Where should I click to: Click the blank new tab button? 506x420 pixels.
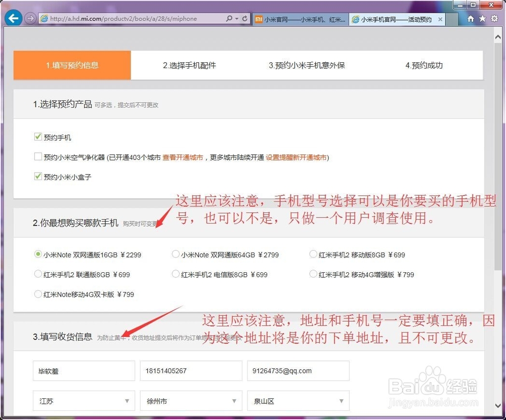(x=452, y=19)
